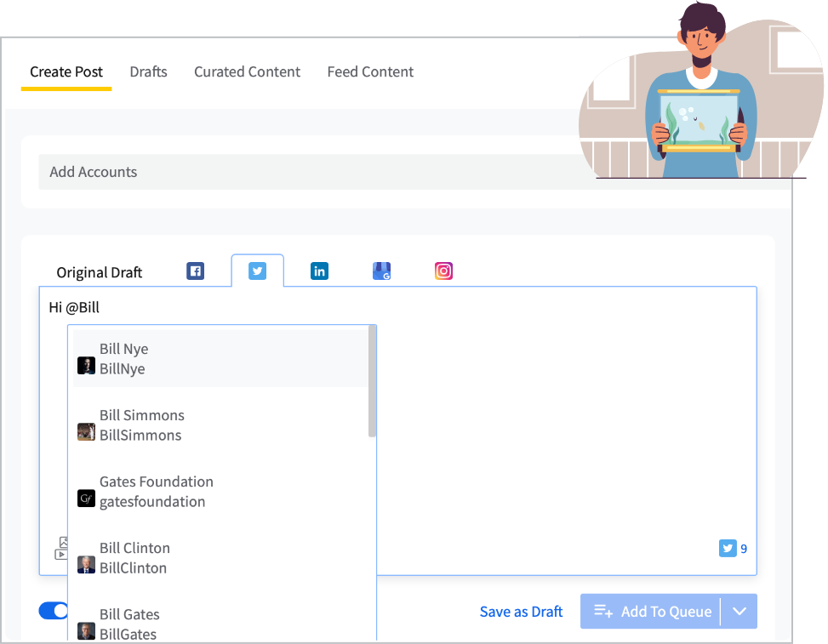Switch to the Instagram draft tab
The width and height of the screenshot is (828, 644).
tap(443, 271)
